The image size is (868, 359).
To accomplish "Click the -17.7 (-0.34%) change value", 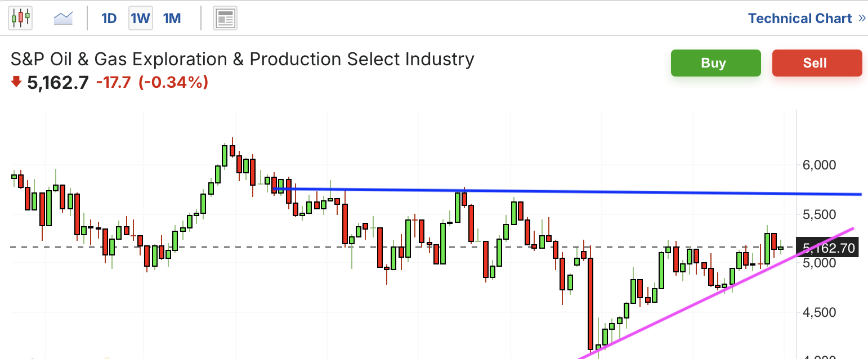I will pos(152,83).
